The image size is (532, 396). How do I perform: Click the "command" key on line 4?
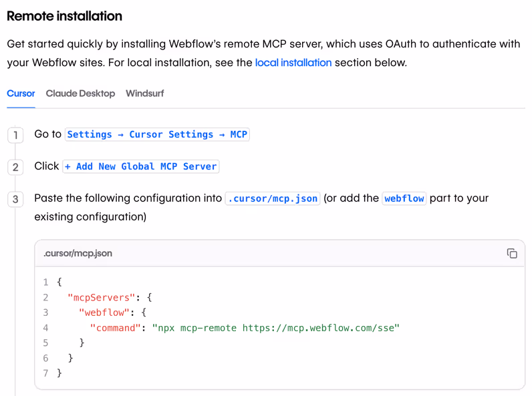(116, 328)
